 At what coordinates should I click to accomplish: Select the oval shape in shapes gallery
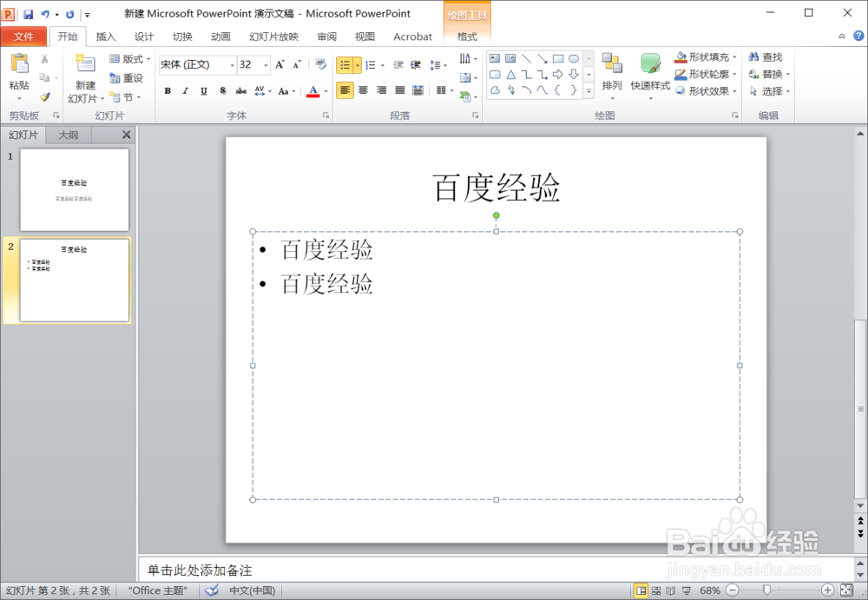[x=574, y=59]
